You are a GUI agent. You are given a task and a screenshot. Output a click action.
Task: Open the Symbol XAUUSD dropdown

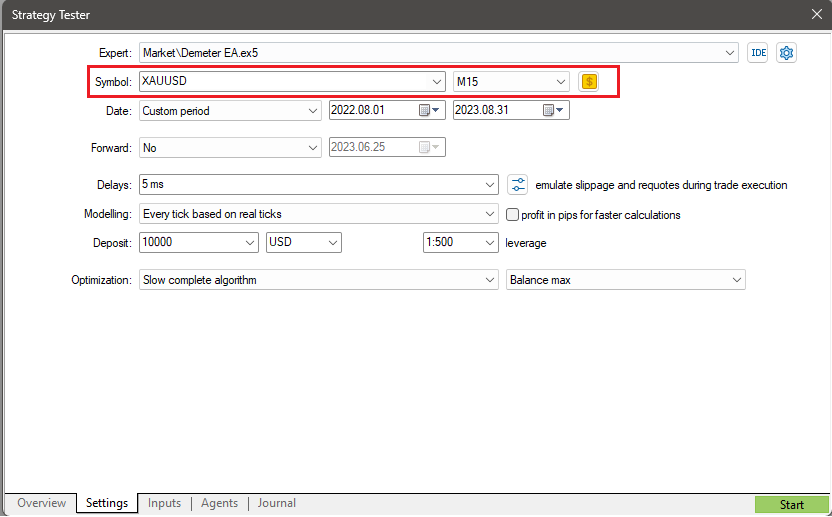[x=437, y=82]
